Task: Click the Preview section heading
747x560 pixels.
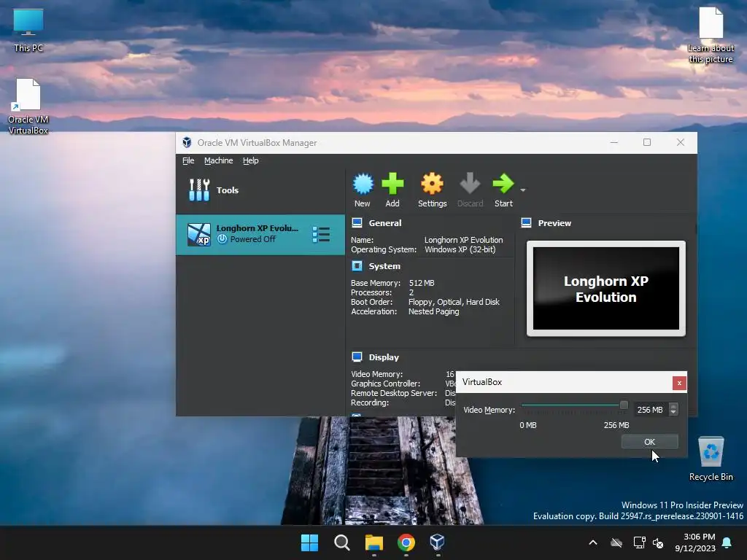Action: click(x=554, y=223)
